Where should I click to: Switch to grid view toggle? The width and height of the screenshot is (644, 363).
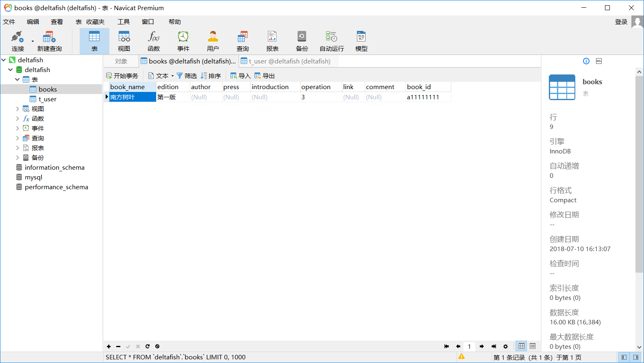point(522,346)
